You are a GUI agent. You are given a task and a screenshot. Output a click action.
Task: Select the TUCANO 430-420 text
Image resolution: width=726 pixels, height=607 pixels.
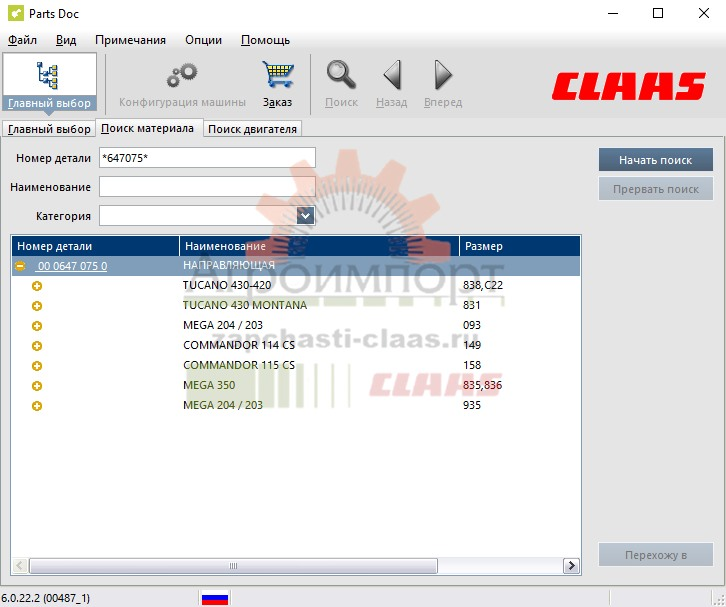click(x=227, y=285)
